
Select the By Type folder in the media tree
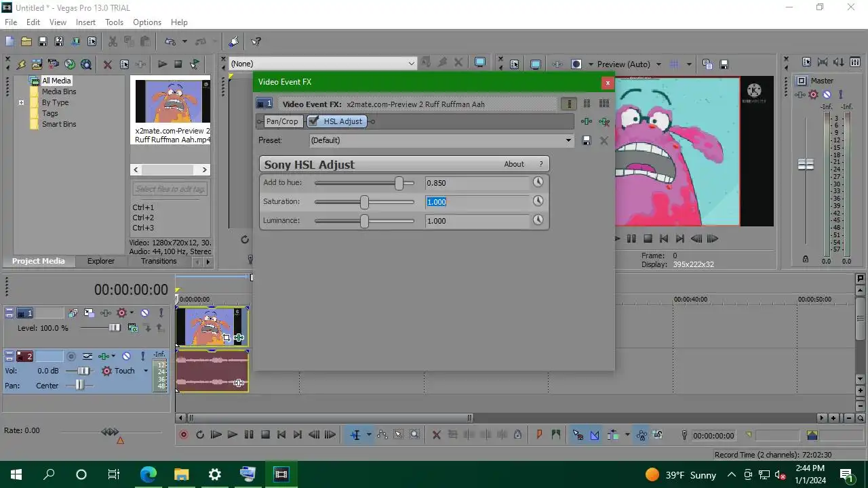[x=55, y=102]
